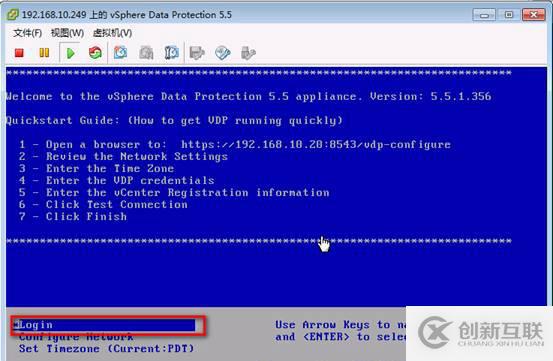Click the red Power Off stop icon
553x361 pixels.
click(19, 53)
